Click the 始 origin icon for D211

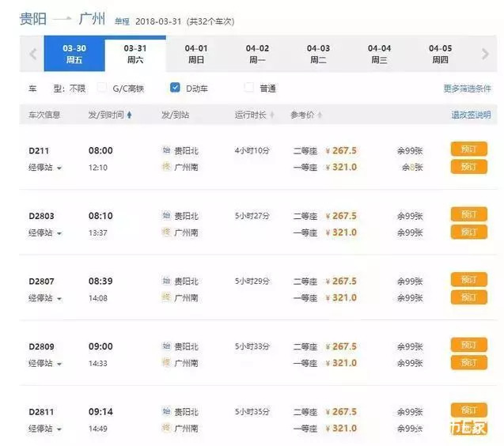[166, 150]
